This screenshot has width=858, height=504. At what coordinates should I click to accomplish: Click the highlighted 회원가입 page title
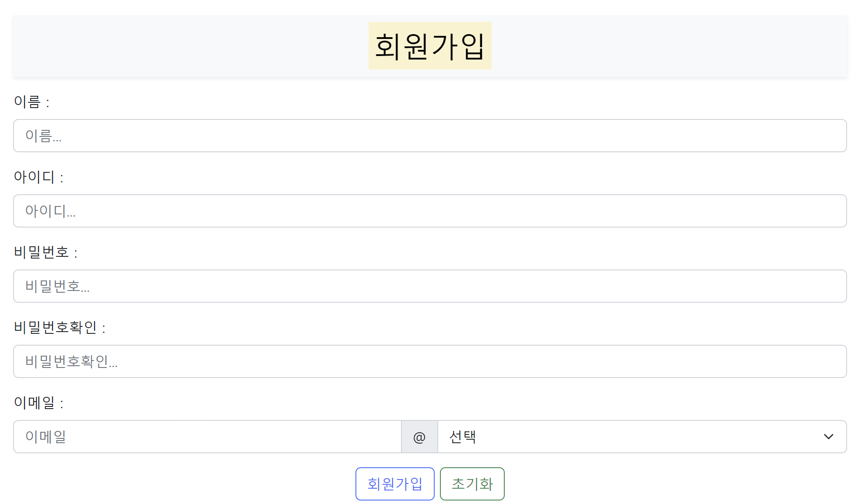point(430,45)
